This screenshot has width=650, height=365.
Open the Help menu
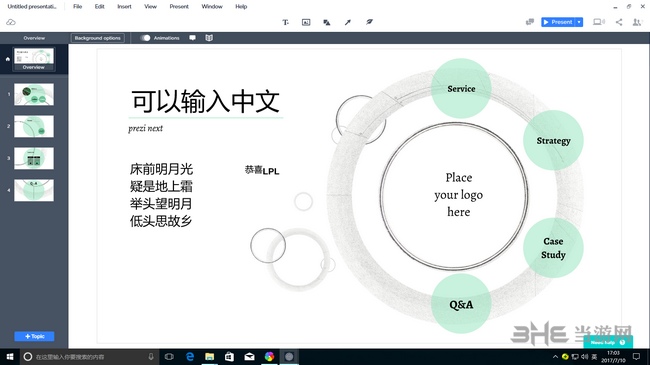pyautogui.click(x=241, y=7)
